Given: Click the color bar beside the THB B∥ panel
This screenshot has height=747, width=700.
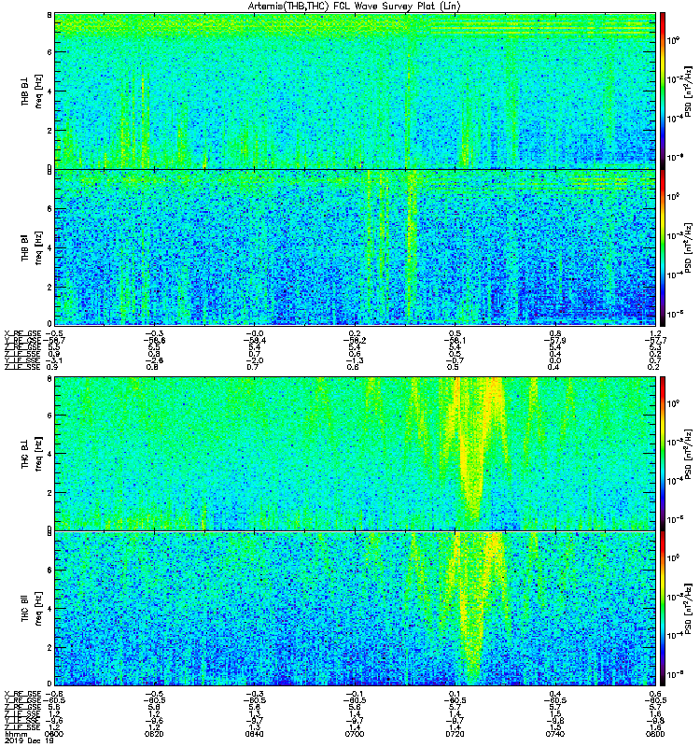Looking at the screenshot, I should pos(663,247).
